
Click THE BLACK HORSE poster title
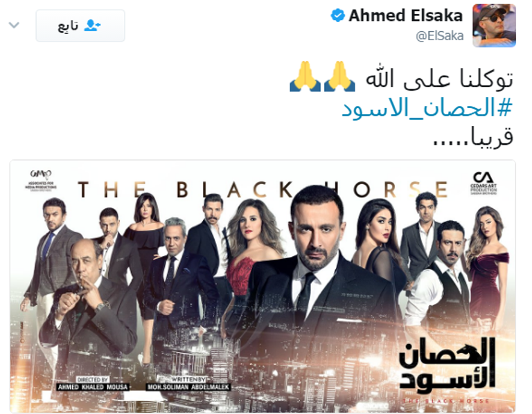263,190
